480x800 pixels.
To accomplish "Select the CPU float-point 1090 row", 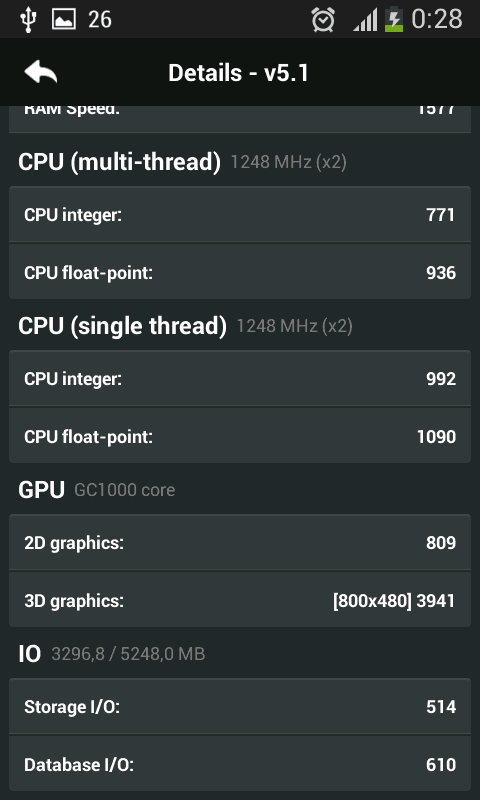I will [x=240, y=437].
